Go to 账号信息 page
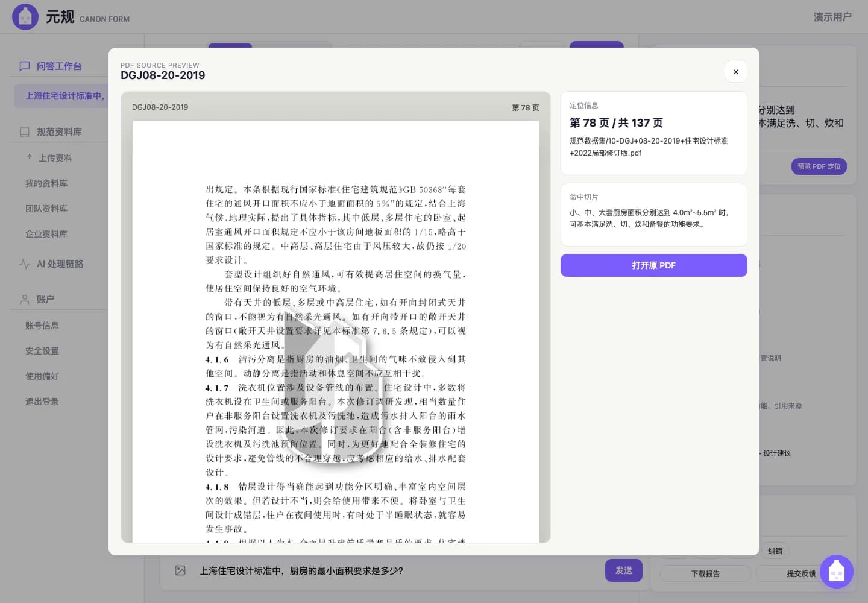Image resolution: width=868 pixels, height=603 pixels. click(42, 326)
